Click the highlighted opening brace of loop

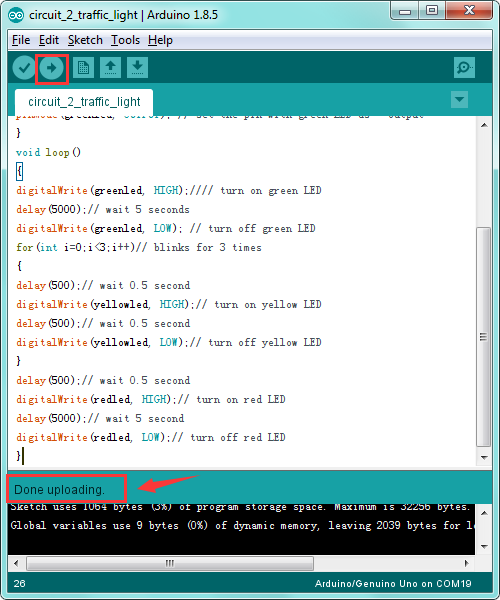(19, 171)
